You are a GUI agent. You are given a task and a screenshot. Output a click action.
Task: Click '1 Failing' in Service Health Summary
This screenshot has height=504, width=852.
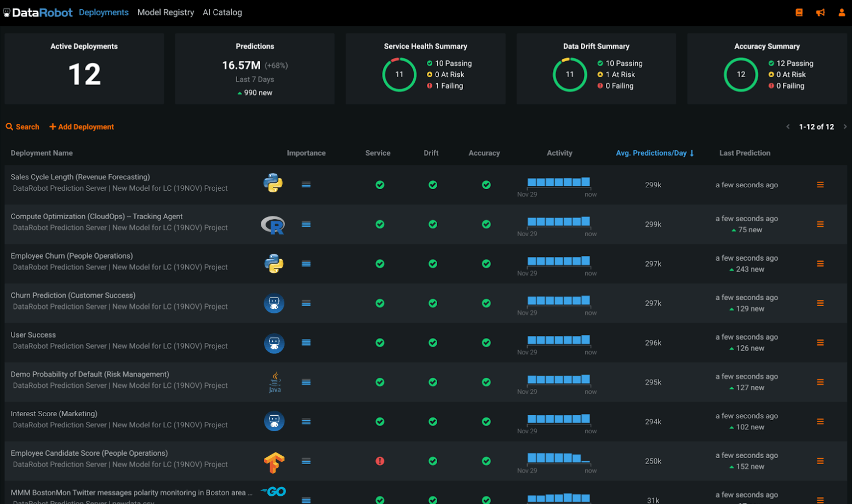click(445, 86)
